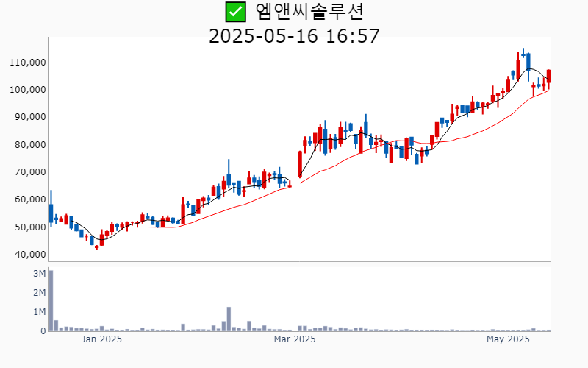Click the May 2025 date label

pyautogui.click(x=508, y=339)
